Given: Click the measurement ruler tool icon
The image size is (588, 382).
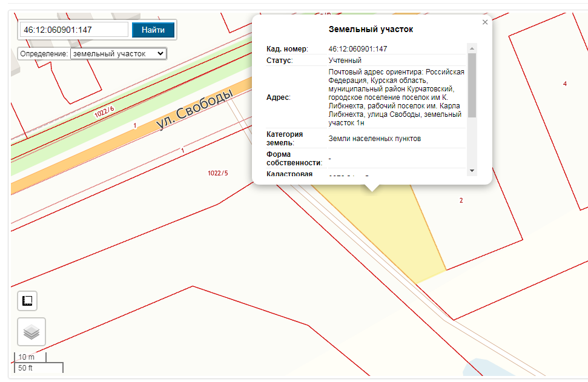Looking at the screenshot, I should [x=27, y=301].
